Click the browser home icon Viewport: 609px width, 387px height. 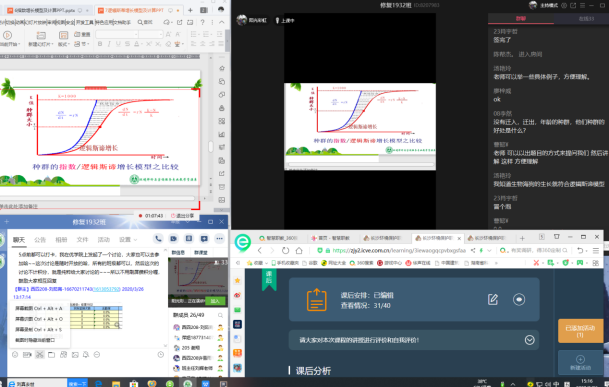[x=299, y=250]
